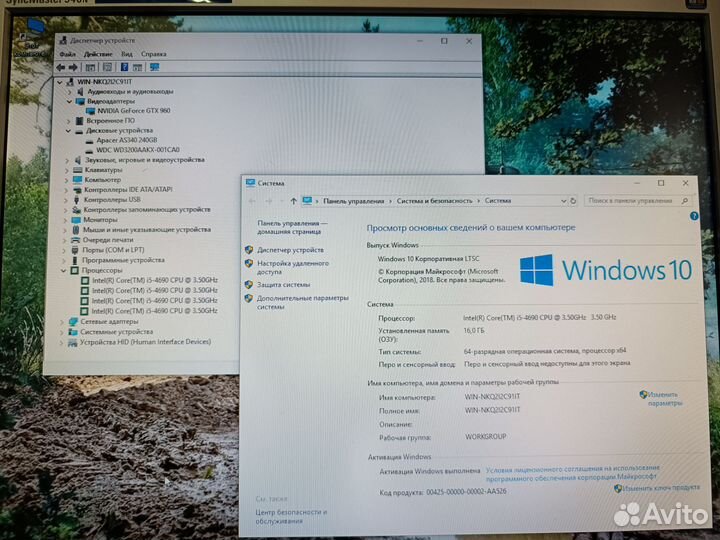Image resolution: width=720 pixels, height=540 pixels.
Task: Click Изменить ключ продукта link
Action: pos(661,488)
